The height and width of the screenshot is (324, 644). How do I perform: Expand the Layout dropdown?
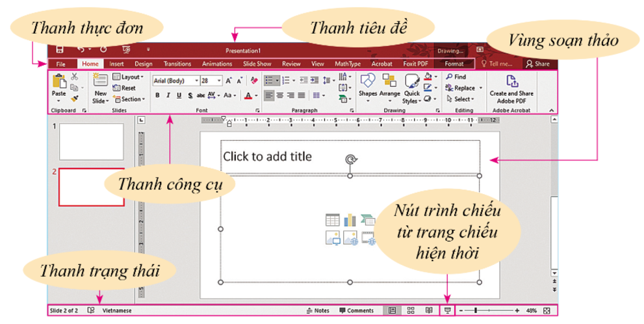[128, 77]
